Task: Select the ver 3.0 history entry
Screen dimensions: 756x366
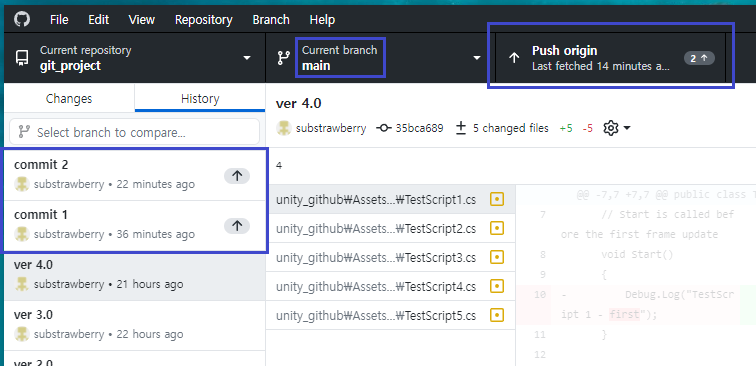Action: click(135, 325)
